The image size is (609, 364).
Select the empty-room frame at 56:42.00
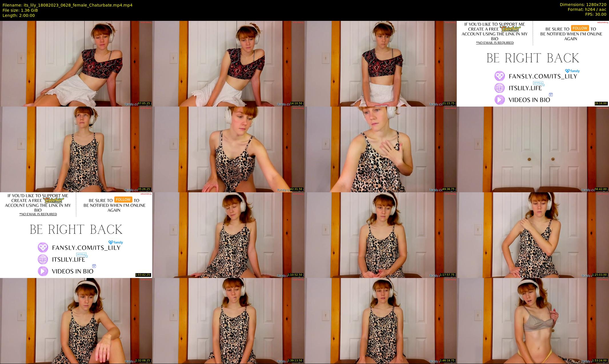tap(533, 149)
